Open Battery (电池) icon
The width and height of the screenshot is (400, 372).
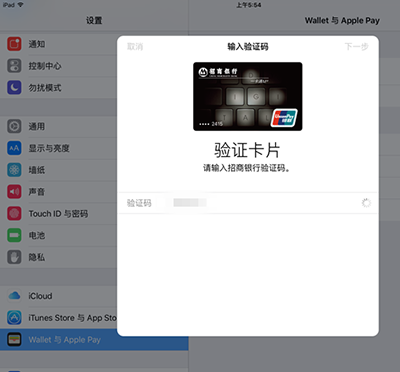click(x=14, y=235)
